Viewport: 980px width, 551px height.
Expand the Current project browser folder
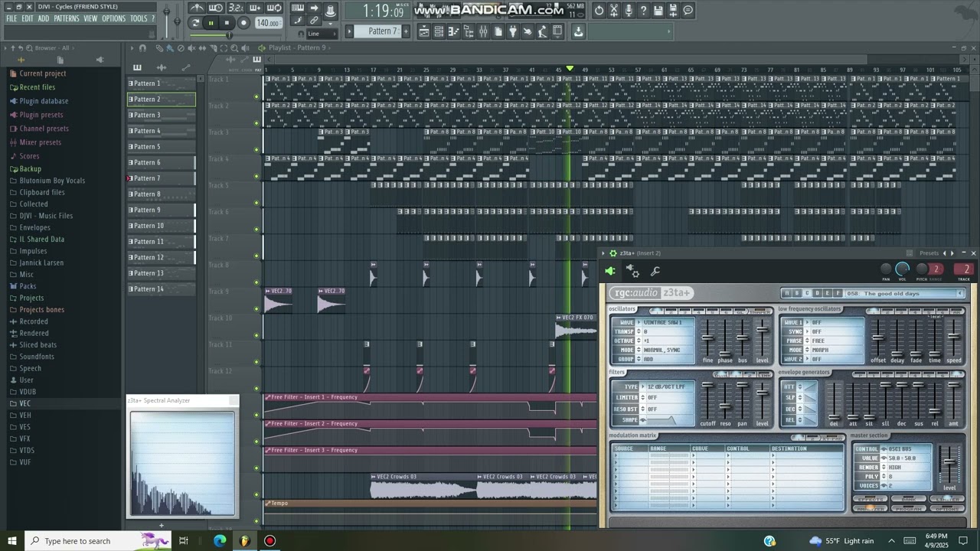click(x=43, y=73)
